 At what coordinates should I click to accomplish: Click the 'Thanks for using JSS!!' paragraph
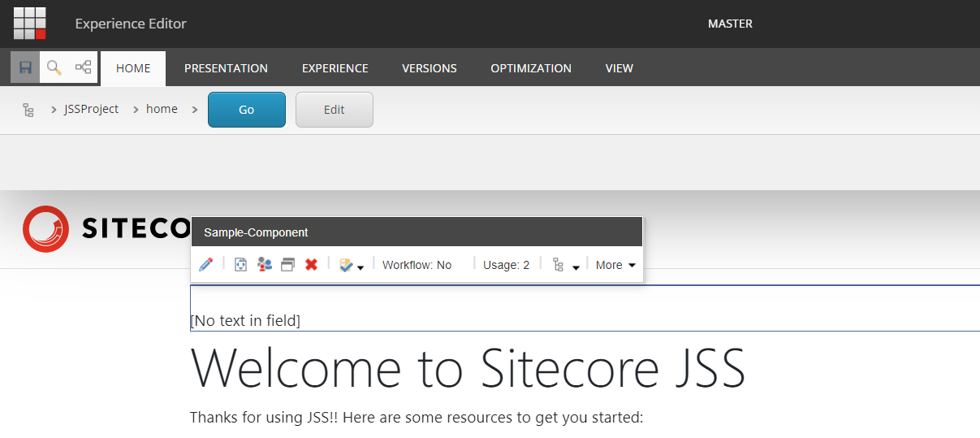(417, 418)
